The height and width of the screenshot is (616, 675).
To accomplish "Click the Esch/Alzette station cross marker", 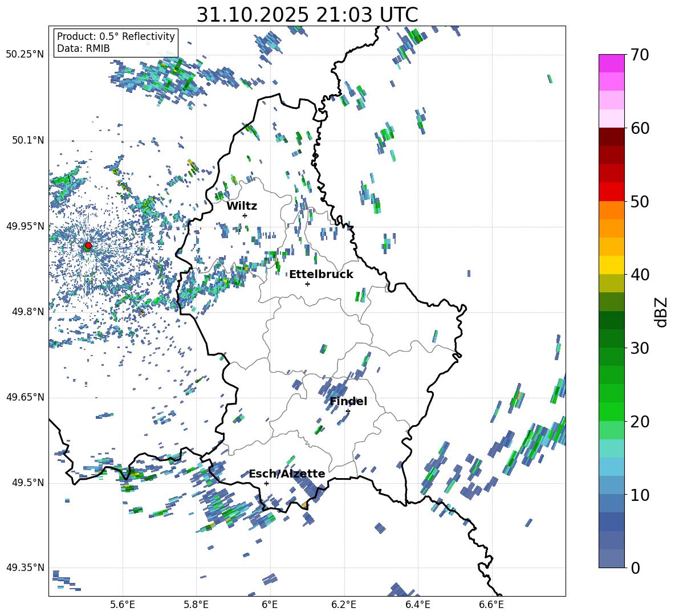I will (x=266, y=483).
